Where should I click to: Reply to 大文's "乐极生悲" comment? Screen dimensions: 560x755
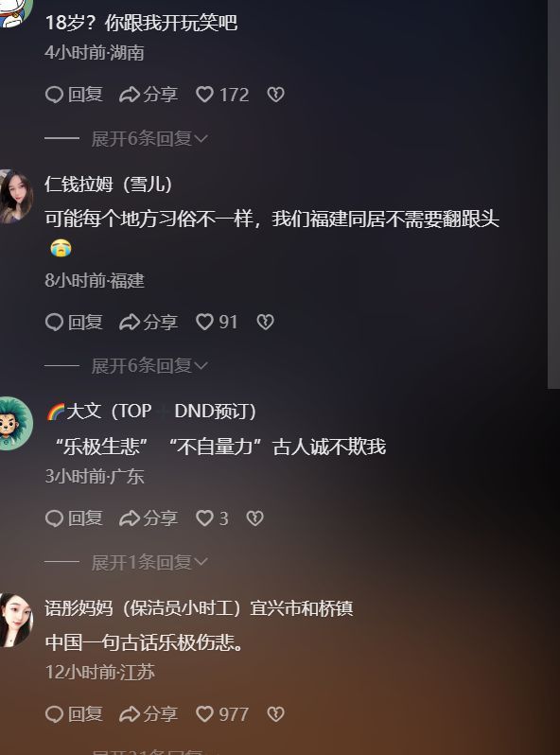(x=74, y=518)
